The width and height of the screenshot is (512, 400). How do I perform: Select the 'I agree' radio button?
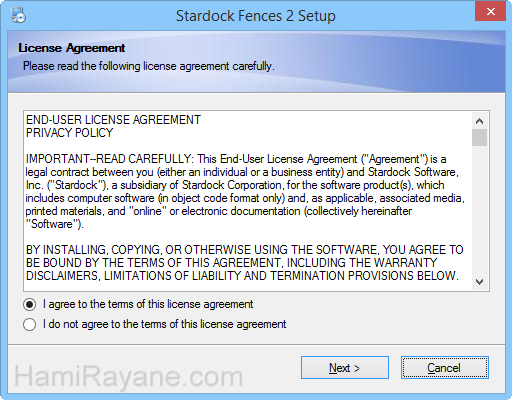point(30,304)
